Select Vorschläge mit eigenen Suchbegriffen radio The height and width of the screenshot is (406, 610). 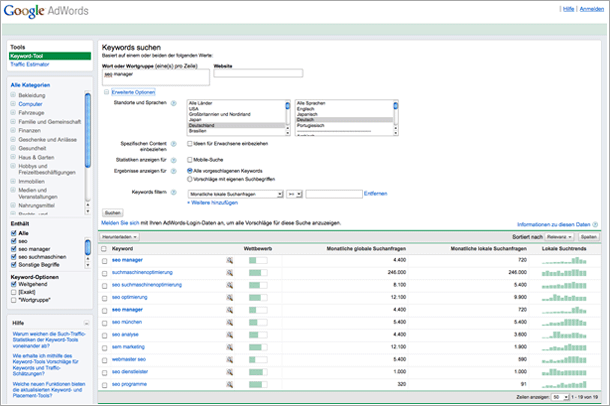coord(190,179)
